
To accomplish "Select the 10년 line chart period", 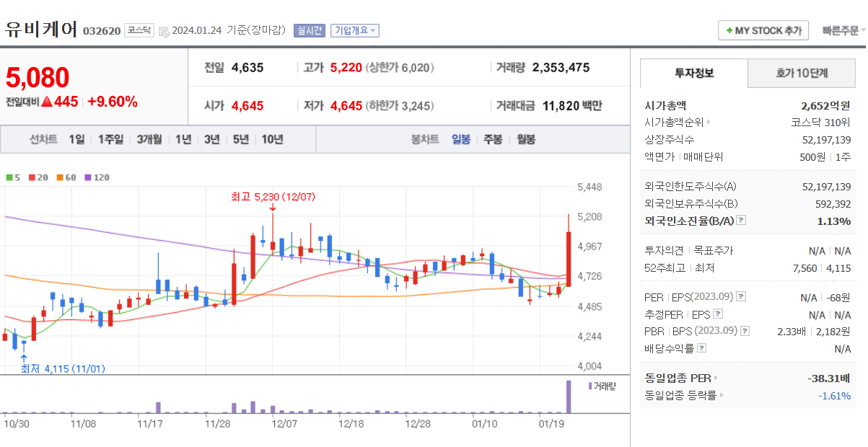I will (x=272, y=139).
